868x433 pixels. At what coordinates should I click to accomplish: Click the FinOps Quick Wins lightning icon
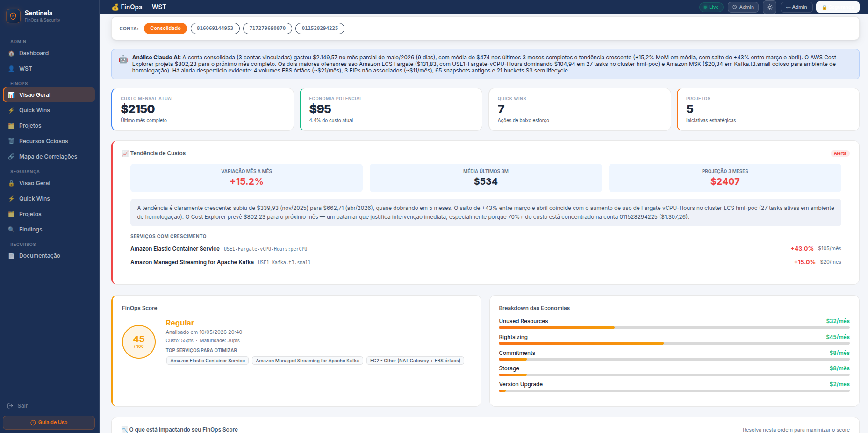[11, 110]
